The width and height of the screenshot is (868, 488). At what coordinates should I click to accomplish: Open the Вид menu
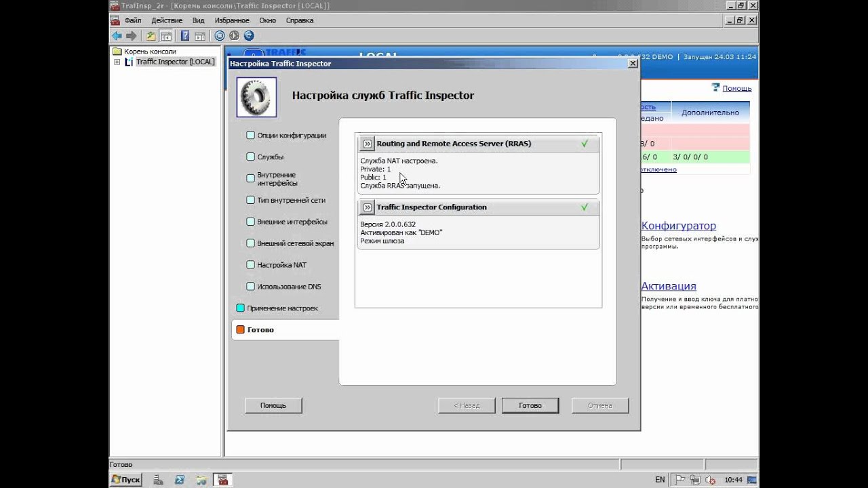point(199,20)
